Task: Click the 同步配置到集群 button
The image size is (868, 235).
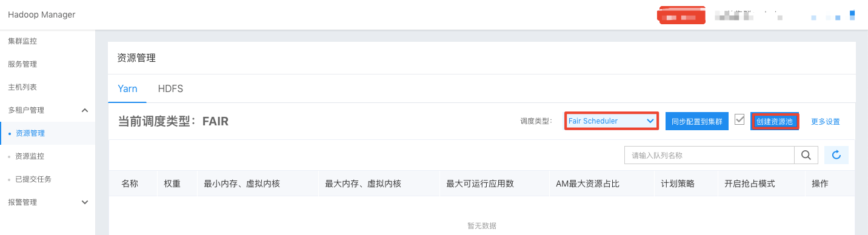Action: coord(697,121)
